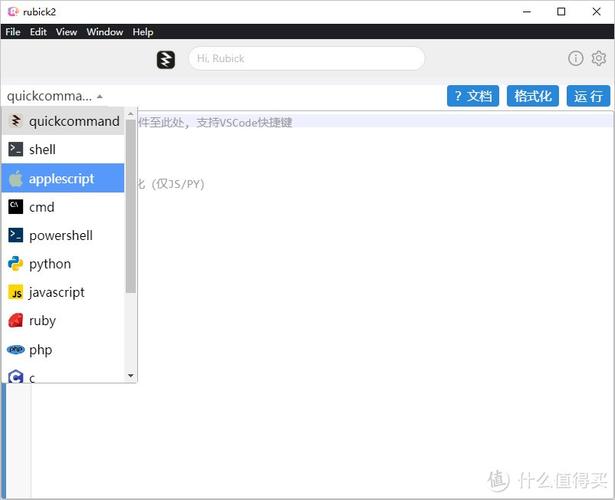Select shell from language list
The height and width of the screenshot is (500, 615).
(x=63, y=149)
